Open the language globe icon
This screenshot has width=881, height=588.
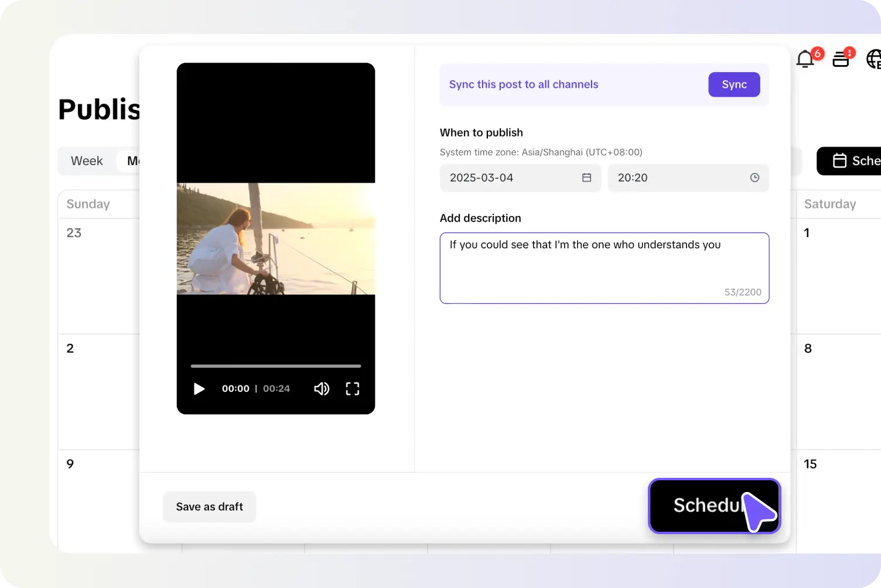873,59
